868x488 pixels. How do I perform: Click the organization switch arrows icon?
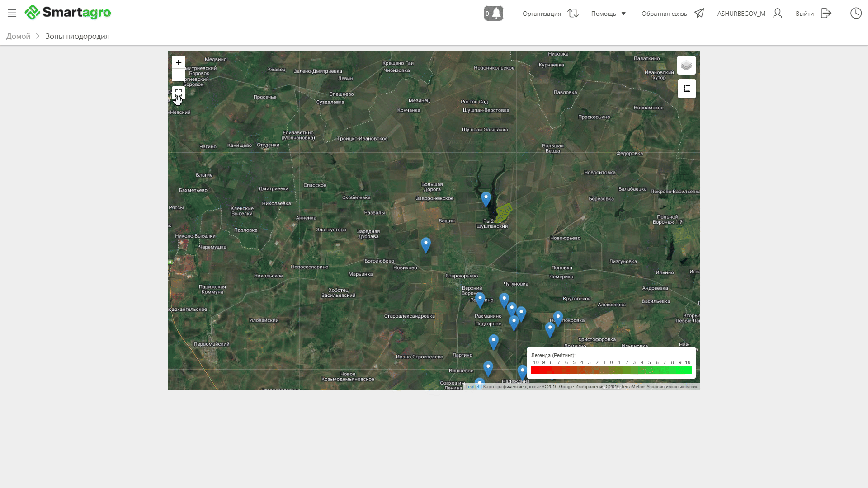(x=573, y=14)
